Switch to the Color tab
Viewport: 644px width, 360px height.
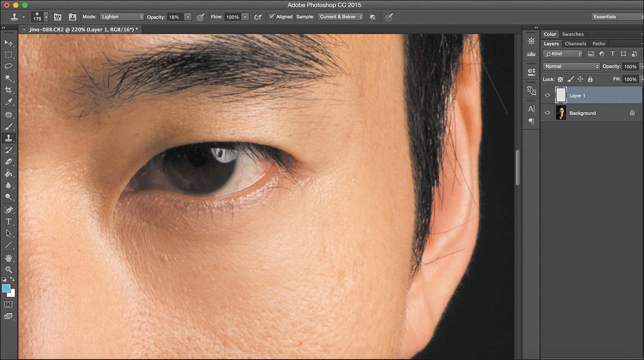tap(550, 34)
